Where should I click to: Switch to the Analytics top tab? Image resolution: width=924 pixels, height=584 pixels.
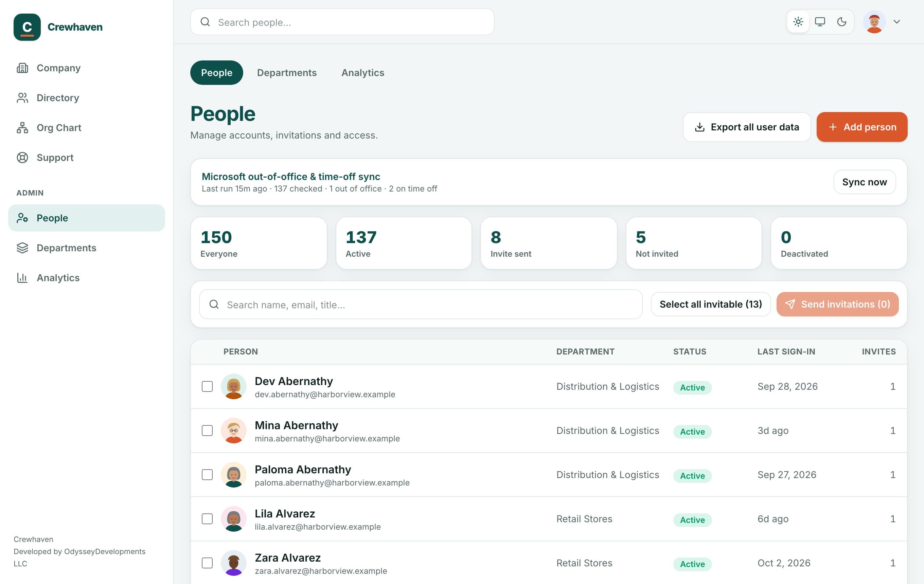362,72
